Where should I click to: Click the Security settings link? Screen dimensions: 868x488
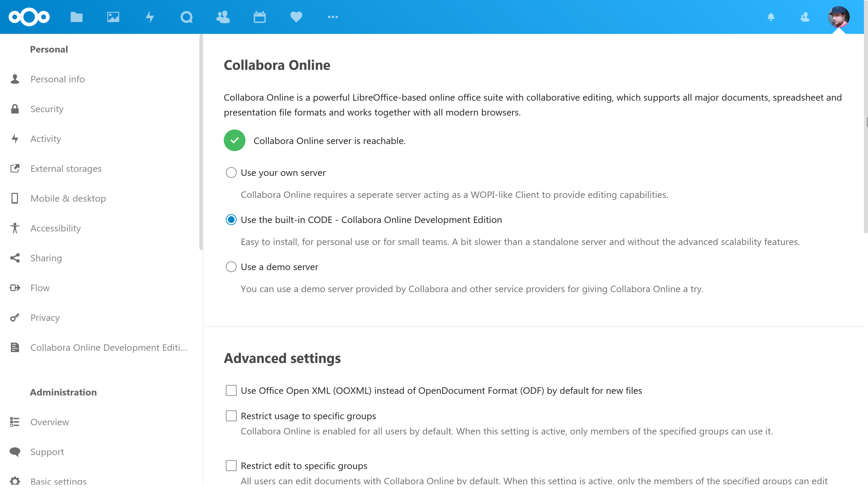[x=46, y=108]
